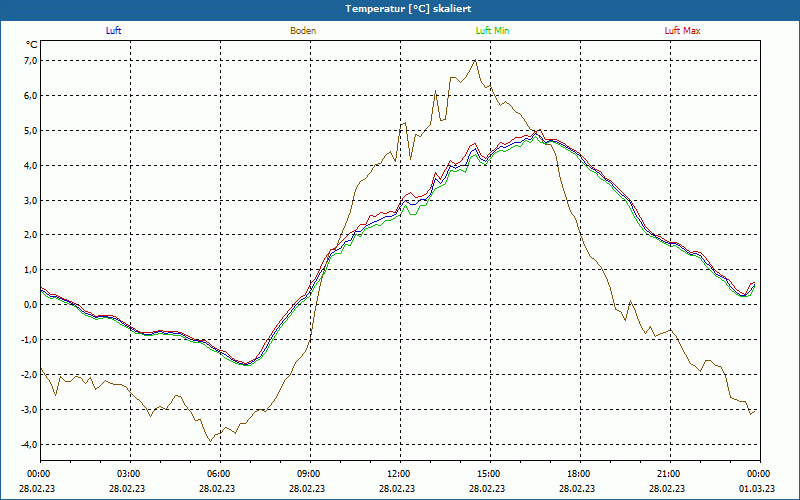This screenshot has width=800, height=500.
Task: Click the -4,0 y-axis value
Action: [x=29, y=444]
